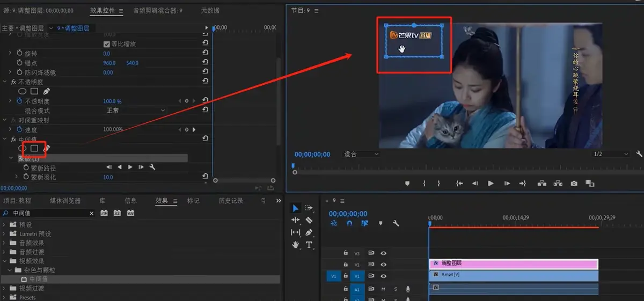This screenshot has height=301, width=644.
Task: Toggle animation stopwatch for 蒙版羽化
Action: point(26,177)
